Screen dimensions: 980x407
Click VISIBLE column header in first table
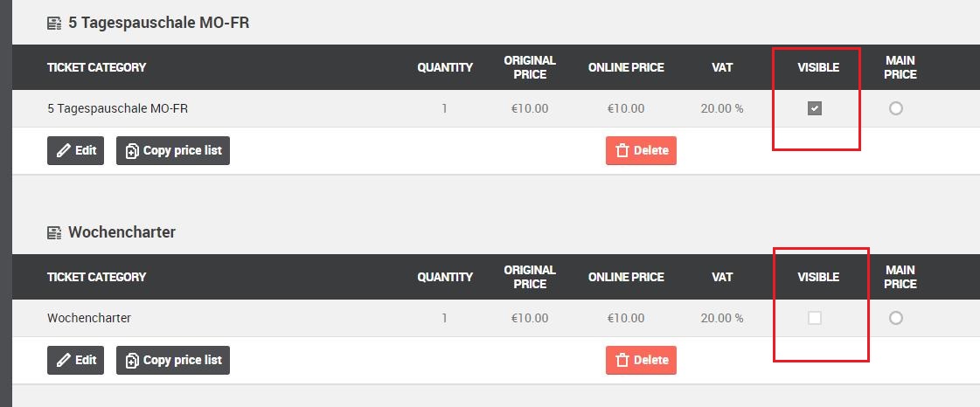818,67
